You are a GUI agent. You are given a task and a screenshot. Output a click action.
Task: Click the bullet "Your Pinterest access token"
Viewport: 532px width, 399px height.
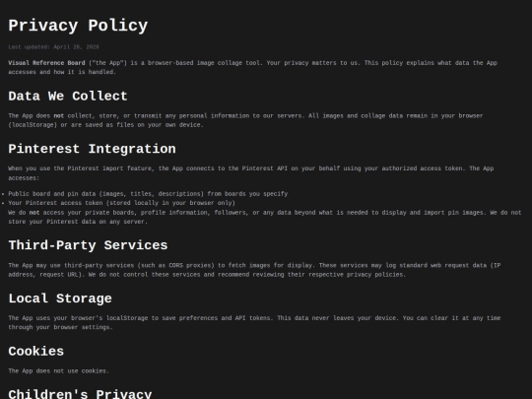tap(121, 203)
